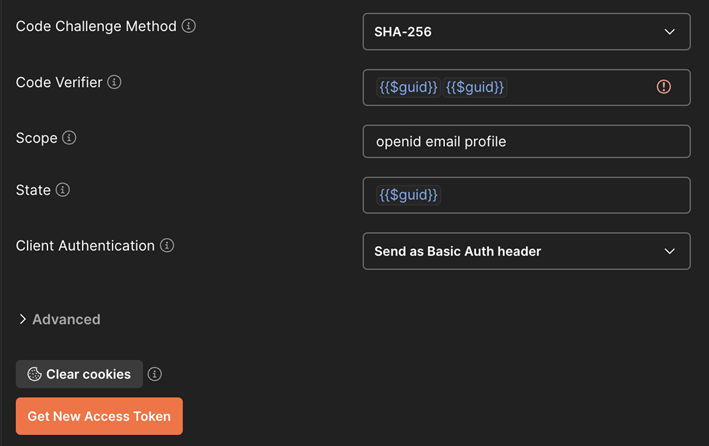Viewport: 709px width, 446px height.
Task: Open the Code Challenge Method SHA-256 dropdown
Action: point(526,32)
